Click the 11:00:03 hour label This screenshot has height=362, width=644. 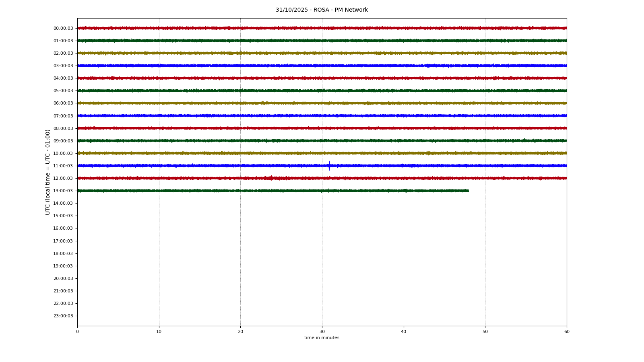tap(63, 166)
